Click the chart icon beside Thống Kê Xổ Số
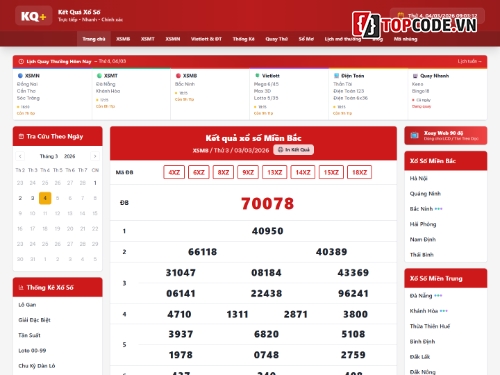 pyautogui.click(x=21, y=287)
